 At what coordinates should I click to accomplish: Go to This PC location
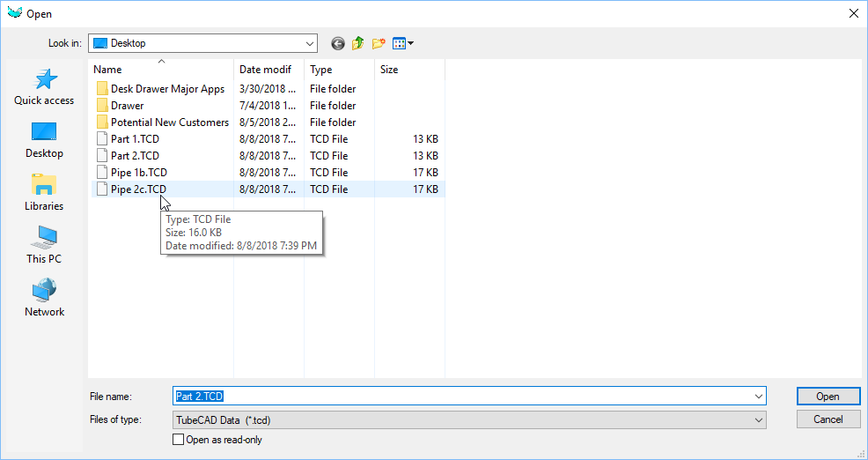tap(44, 245)
